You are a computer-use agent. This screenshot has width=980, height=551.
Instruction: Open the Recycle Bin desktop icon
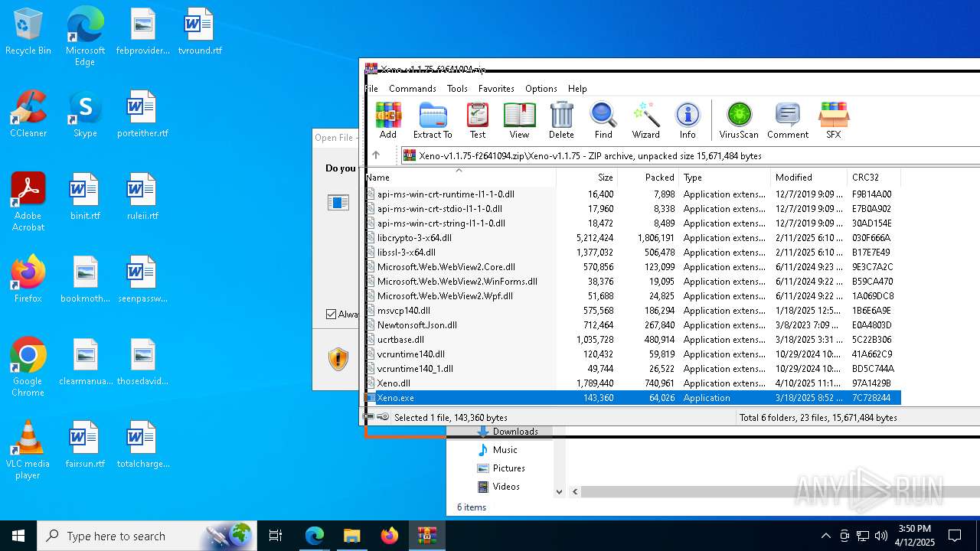[28, 32]
